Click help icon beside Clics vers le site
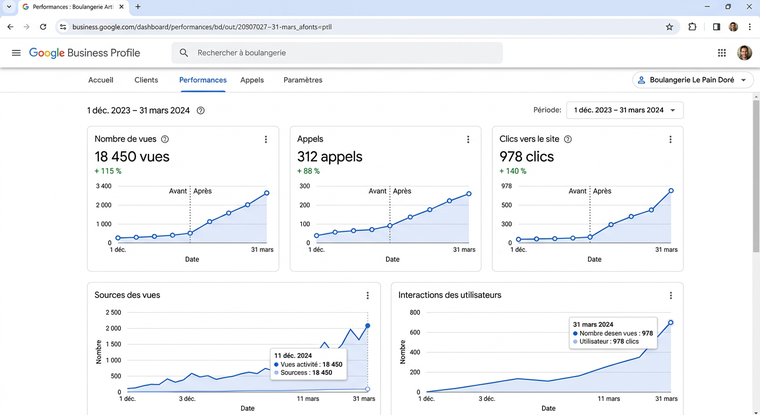The width and height of the screenshot is (760, 415). 568,140
